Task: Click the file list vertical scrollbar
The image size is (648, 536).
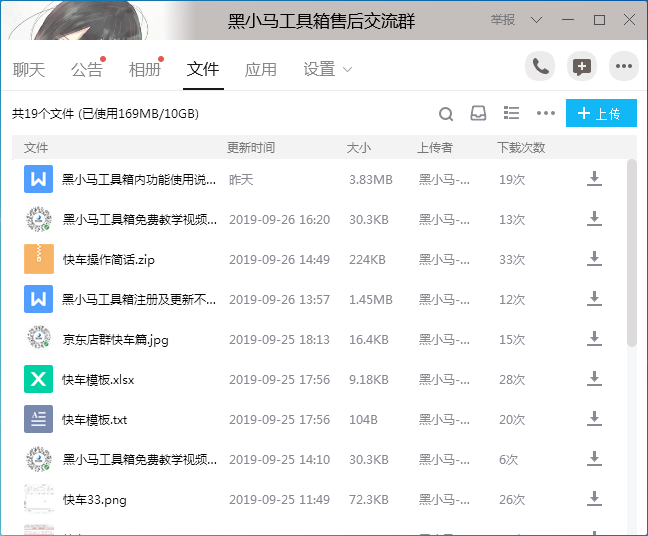Action: tap(631, 253)
